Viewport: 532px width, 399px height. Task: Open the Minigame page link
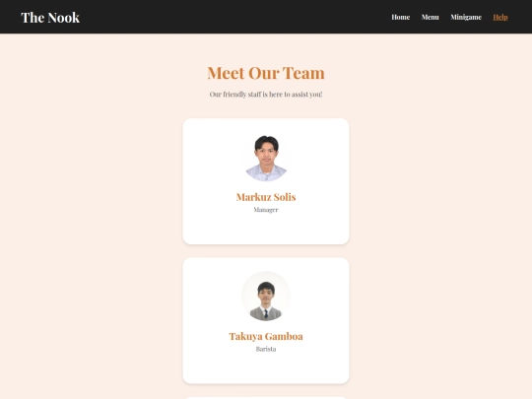click(466, 17)
